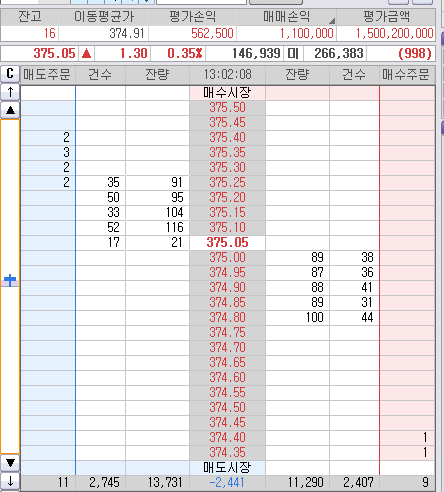The height and width of the screenshot is (492, 444).
Task: Click sell order cell at 375.40
Action: 48,137
